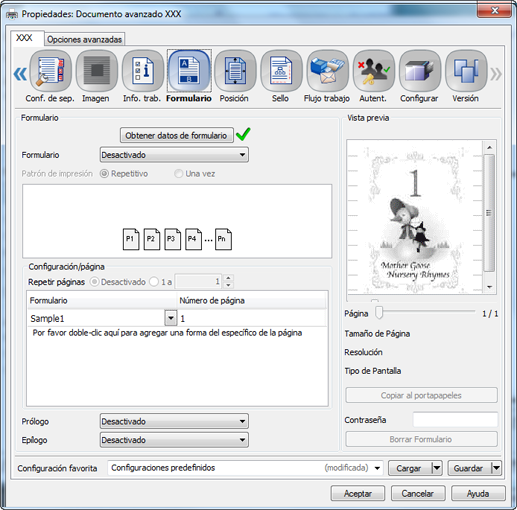Expand the Epílogo dropdown
Image resolution: width=517 pixels, height=510 pixels.
(x=174, y=440)
